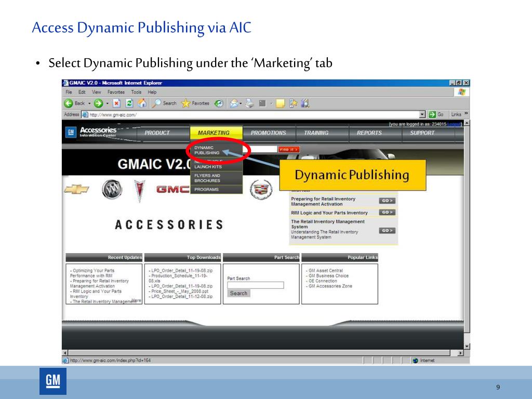Click the Chevrolet bowtie brand logo

tap(76, 189)
